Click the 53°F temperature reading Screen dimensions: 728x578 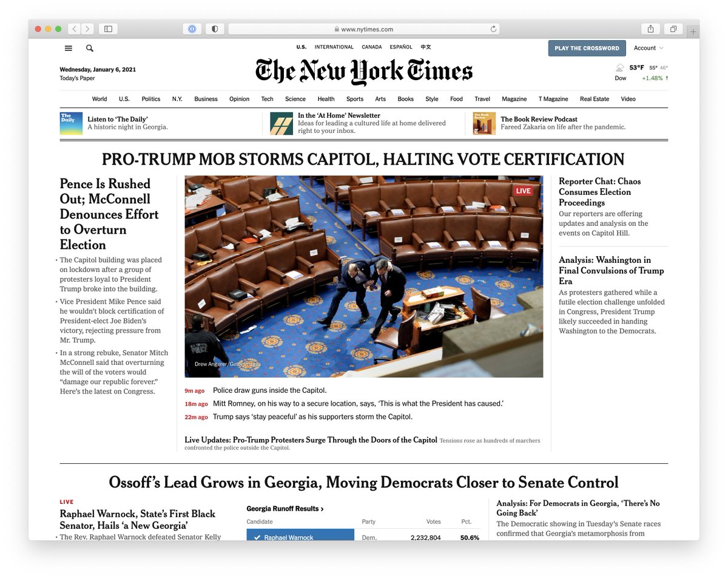pyautogui.click(x=636, y=67)
